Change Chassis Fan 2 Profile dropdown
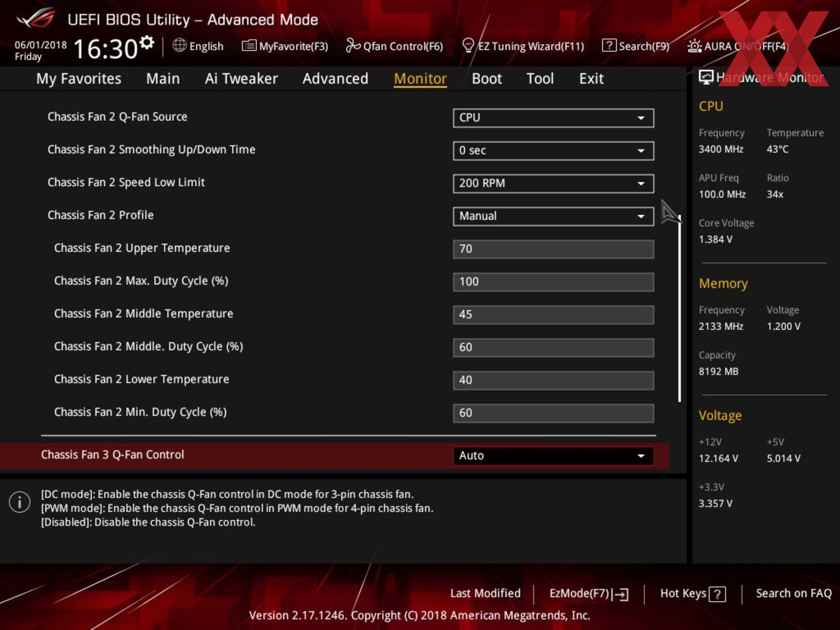 (553, 216)
